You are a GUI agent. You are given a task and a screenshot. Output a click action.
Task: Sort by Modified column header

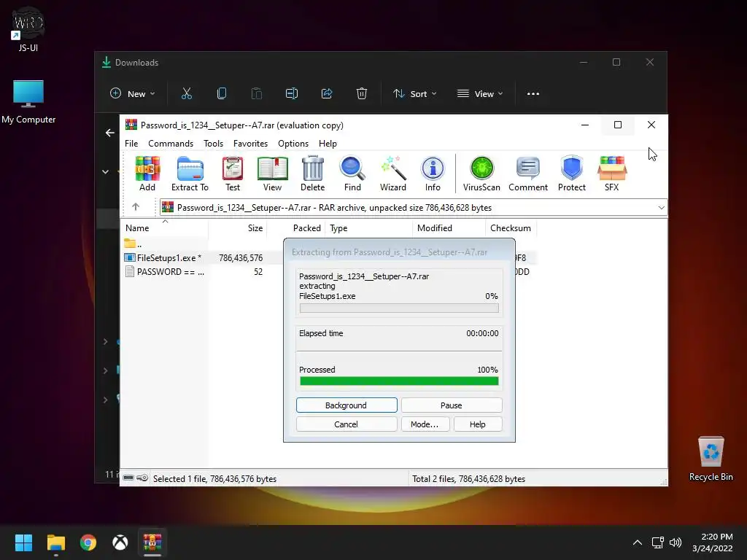449,228
